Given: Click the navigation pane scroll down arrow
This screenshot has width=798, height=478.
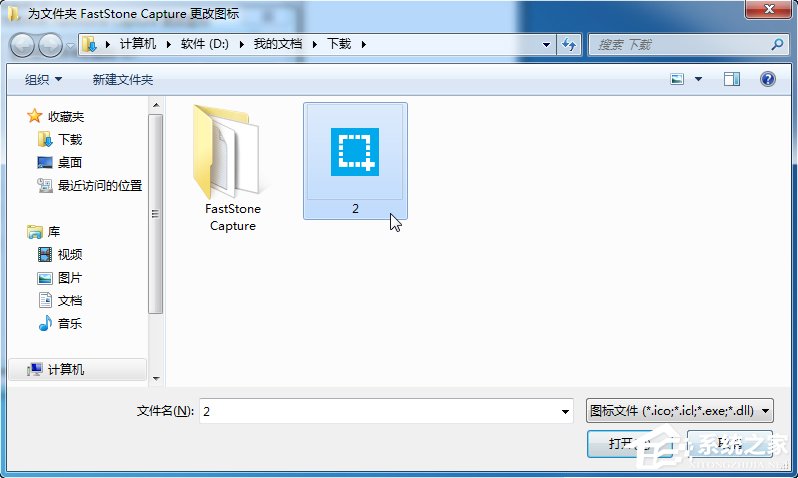Looking at the screenshot, I should (156, 378).
